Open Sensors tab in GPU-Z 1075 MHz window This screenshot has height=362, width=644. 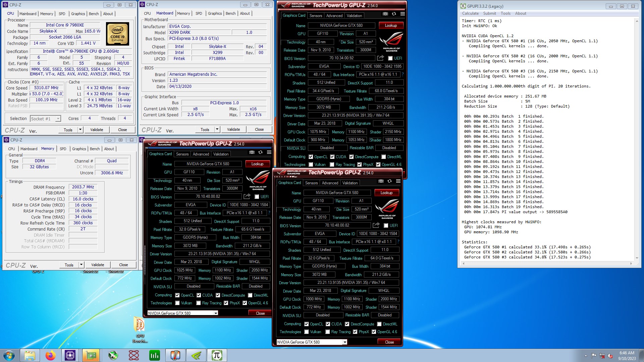tap(316, 16)
